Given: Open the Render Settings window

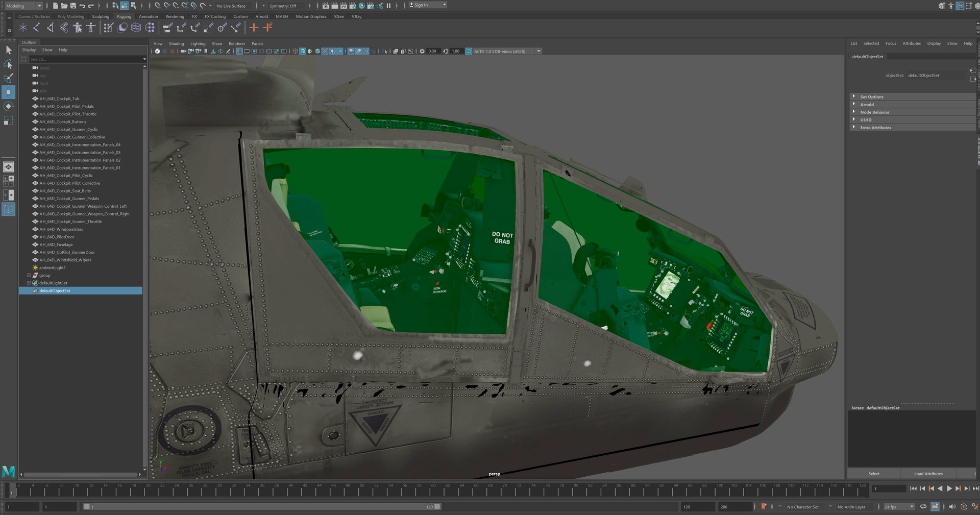Looking at the screenshot, I should point(353,6).
